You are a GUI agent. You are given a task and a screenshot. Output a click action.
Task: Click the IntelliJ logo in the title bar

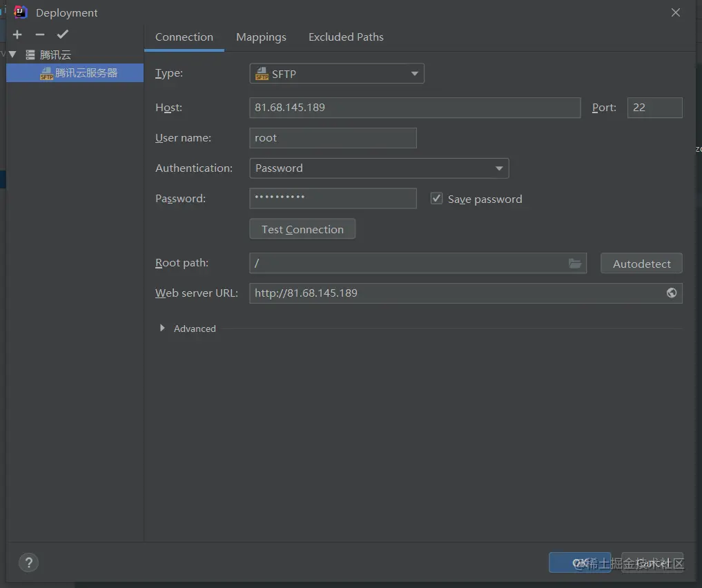[x=20, y=12]
